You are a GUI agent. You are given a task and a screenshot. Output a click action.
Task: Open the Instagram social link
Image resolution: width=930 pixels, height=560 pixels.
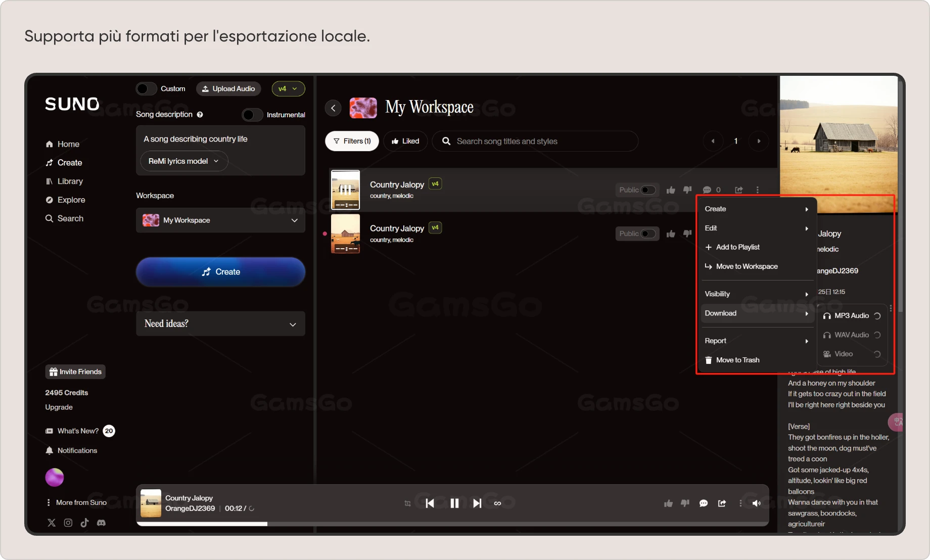pyautogui.click(x=68, y=523)
